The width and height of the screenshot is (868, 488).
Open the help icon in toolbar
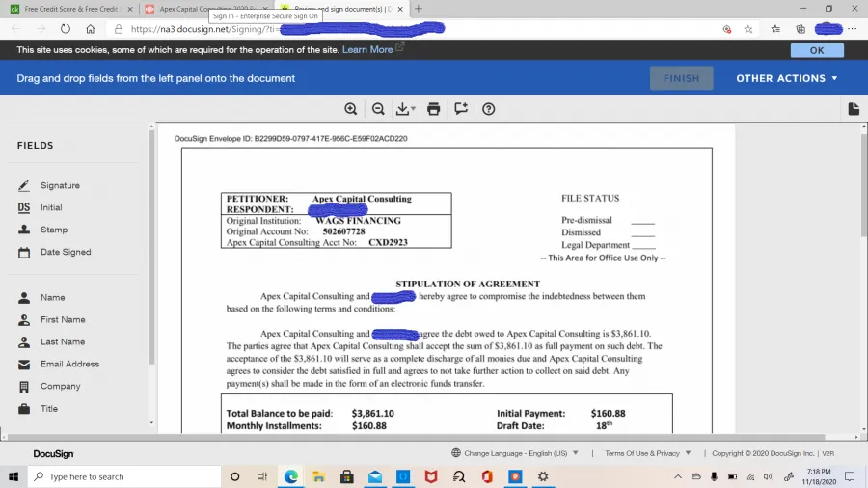click(488, 109)
